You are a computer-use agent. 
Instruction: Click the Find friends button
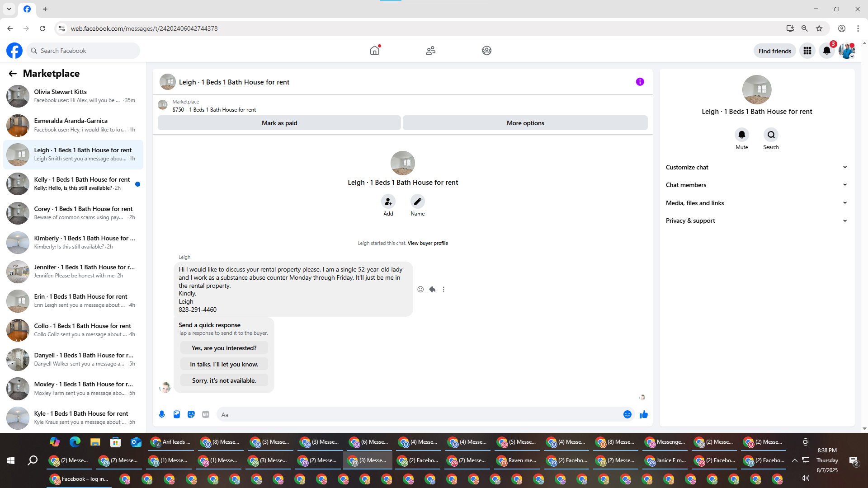[775, 51]
